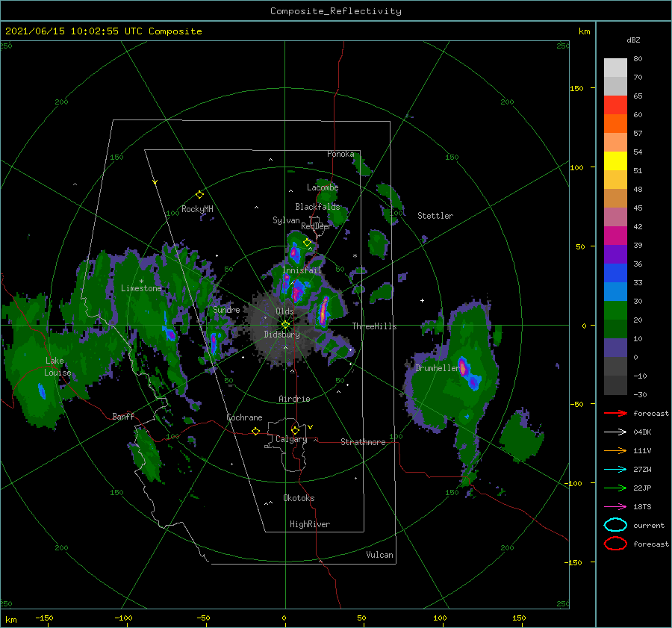Viewport: 672px width, 628px height.
Task: Click the RockyMH label
Action: click(197, 209)
